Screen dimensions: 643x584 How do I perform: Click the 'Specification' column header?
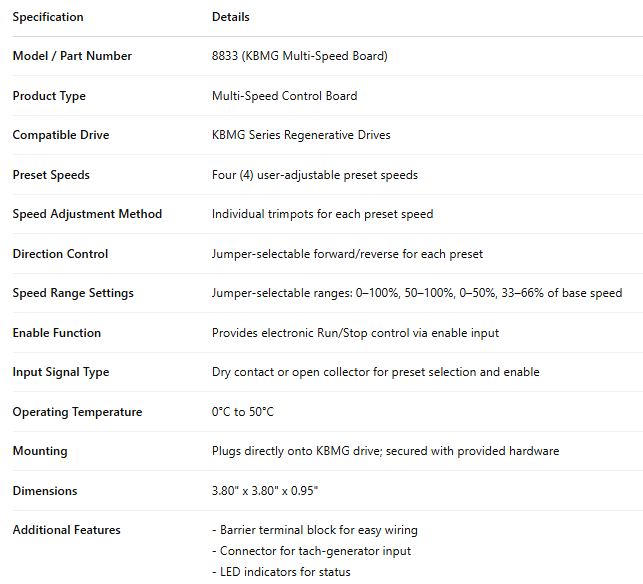pos(48,17)
